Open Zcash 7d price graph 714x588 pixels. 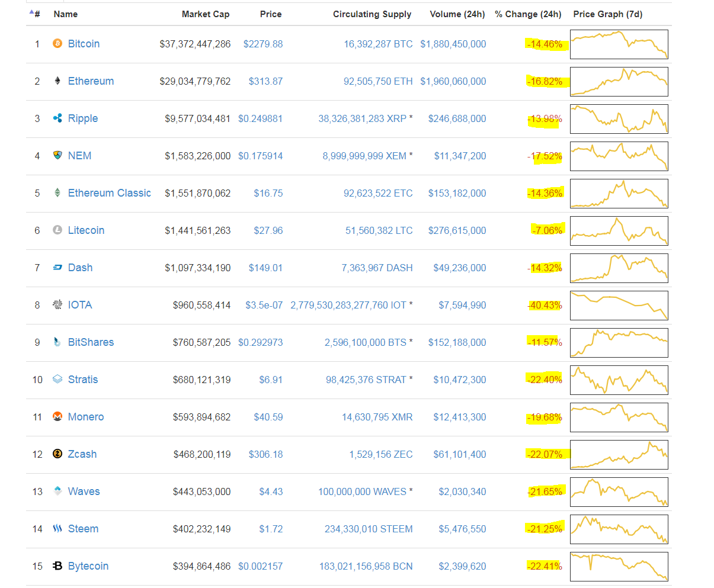click(619, 455)
